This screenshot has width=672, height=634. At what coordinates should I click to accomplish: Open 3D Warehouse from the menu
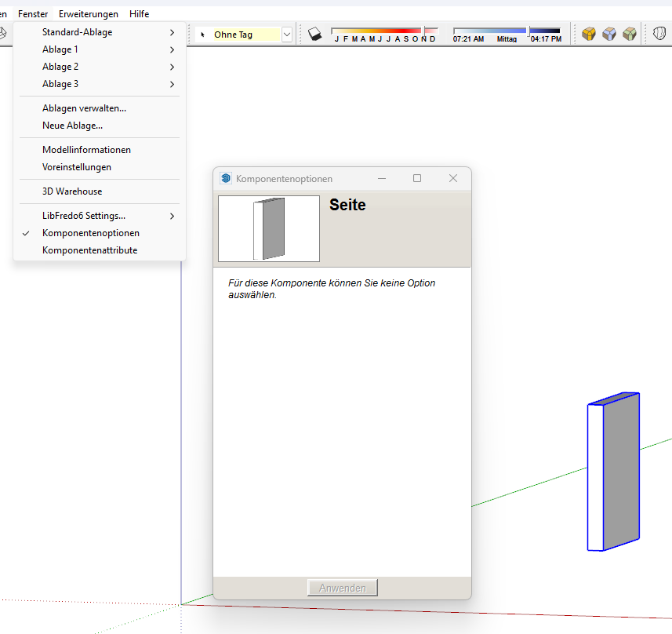tap(72, 191)
